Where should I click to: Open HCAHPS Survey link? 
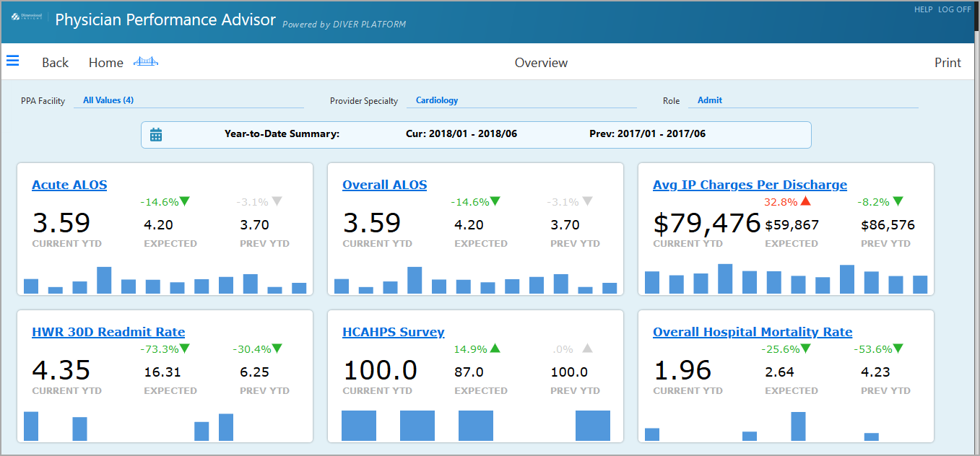pos(394,332)
